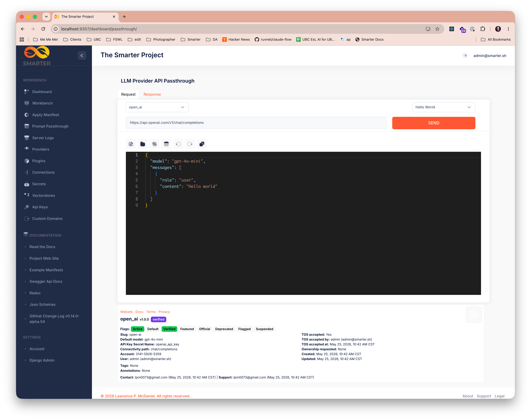The image size is (531, 420).
Task: Toggle the light/dark theme sun icon
Action: (465, 56)
